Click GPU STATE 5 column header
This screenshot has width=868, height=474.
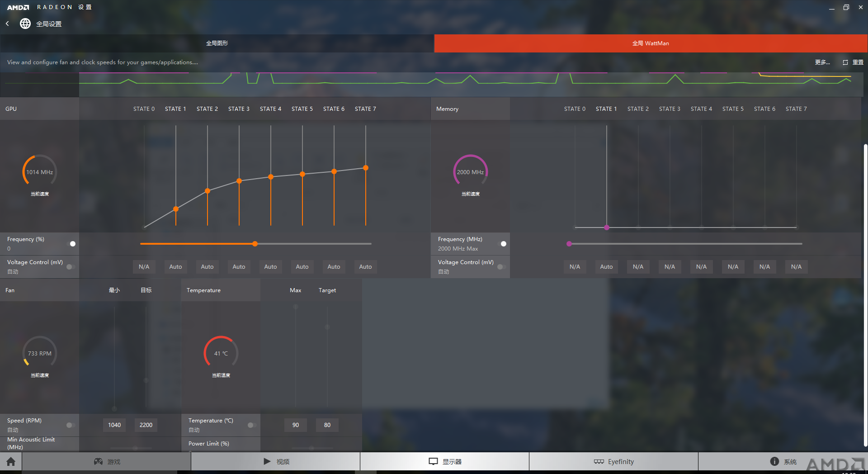(x=302, y=109)
